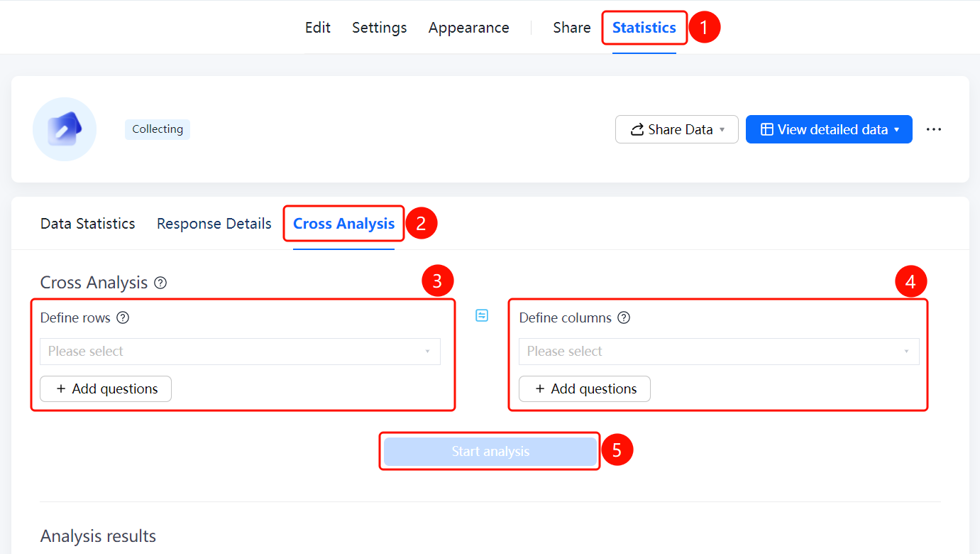Viewport: 980px width, 554px height.
Task: Click the Start analysis button
Action: (x=490, y=452)
